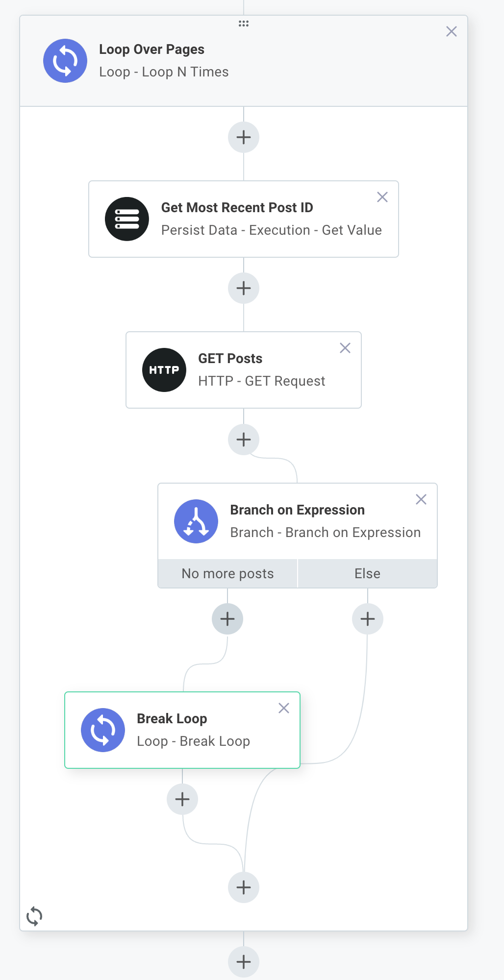Add step directly below Break Loop
Image resolution: width=504 pixels, height=980 pixels.
pyautogui.click(x=182, y=799)
